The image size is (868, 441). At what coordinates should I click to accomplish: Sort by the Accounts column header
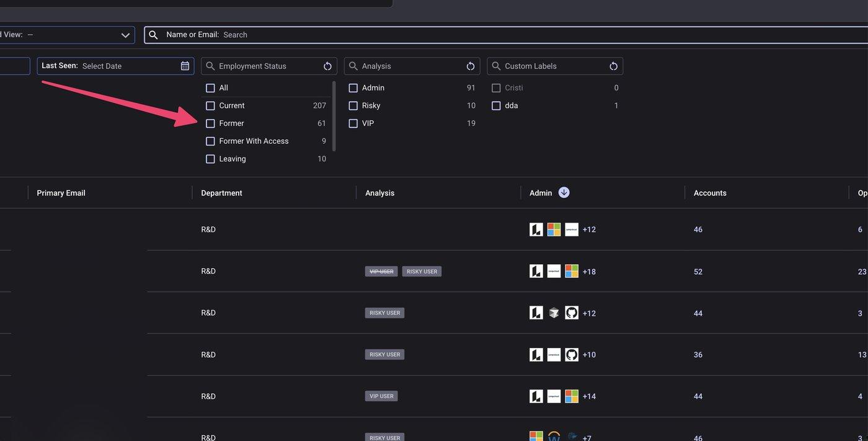(x=710, y=193)
